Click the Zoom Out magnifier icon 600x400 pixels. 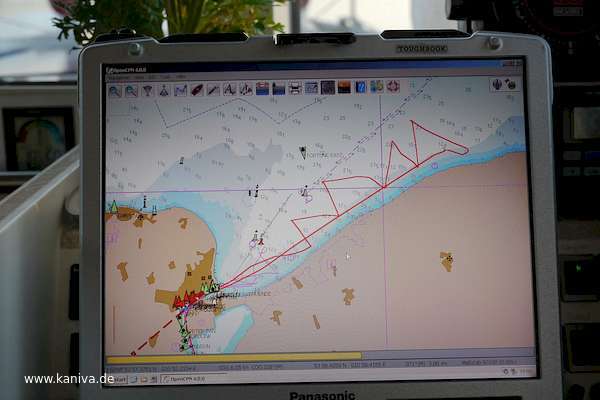(131, 90)
